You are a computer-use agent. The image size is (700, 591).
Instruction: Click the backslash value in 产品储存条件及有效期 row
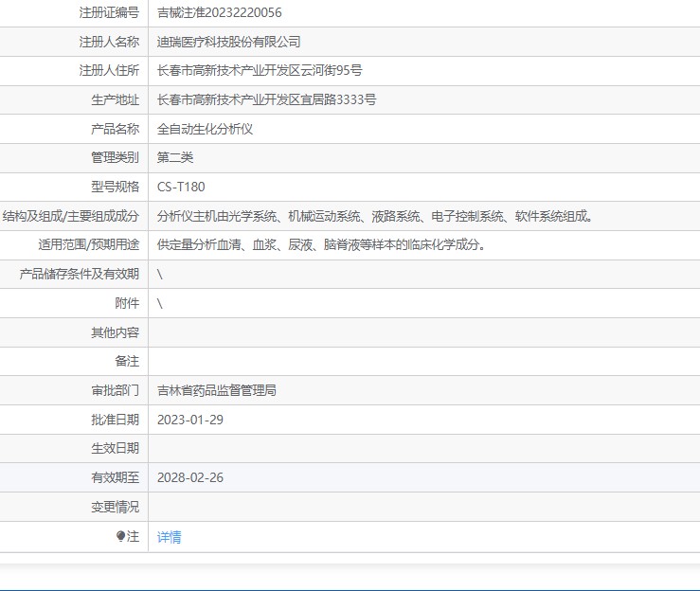tap(160, 274)
